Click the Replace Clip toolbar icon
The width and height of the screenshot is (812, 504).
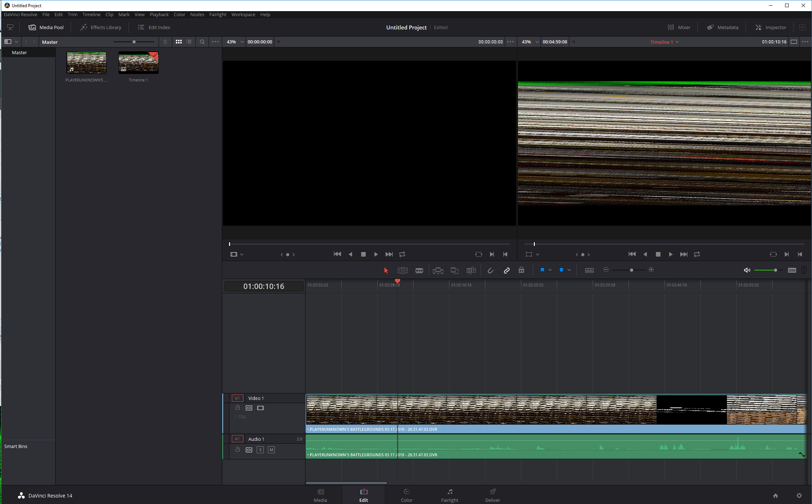[471, 270]
